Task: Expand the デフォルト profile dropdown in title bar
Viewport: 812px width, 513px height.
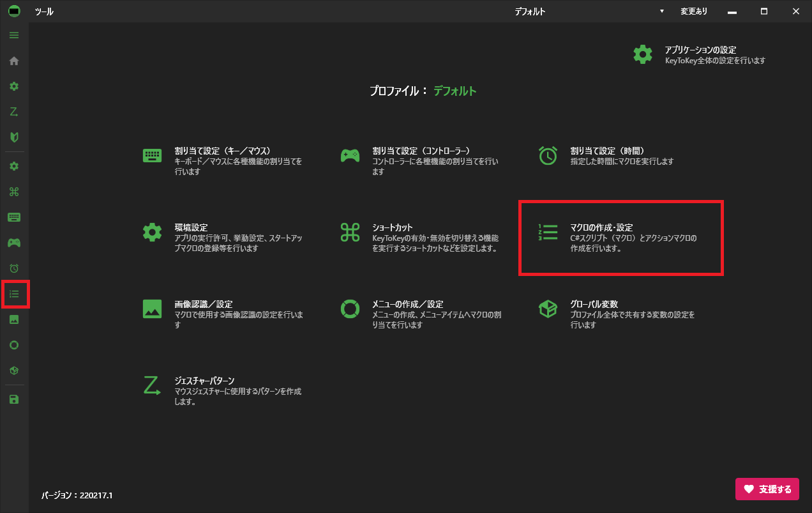Action: [x=662, y=11]
